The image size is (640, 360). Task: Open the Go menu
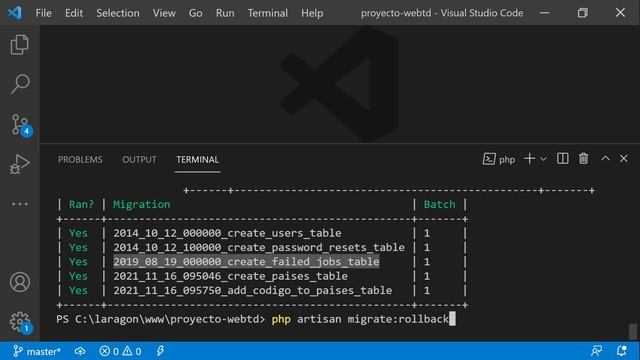[x=196, y=13]
